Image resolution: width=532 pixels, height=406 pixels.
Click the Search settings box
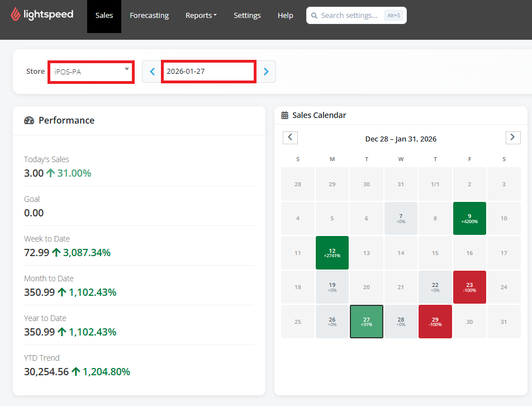[357, 16]
